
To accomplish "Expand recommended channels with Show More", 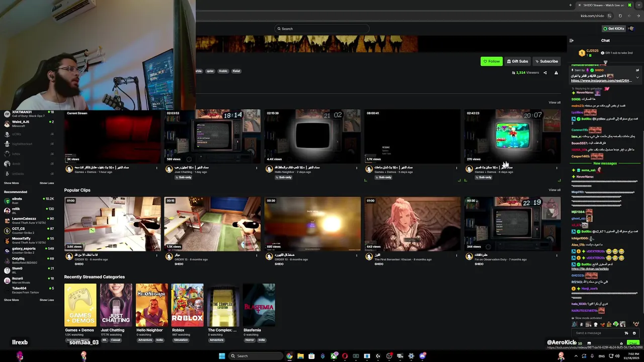I will tap(12, 300).
